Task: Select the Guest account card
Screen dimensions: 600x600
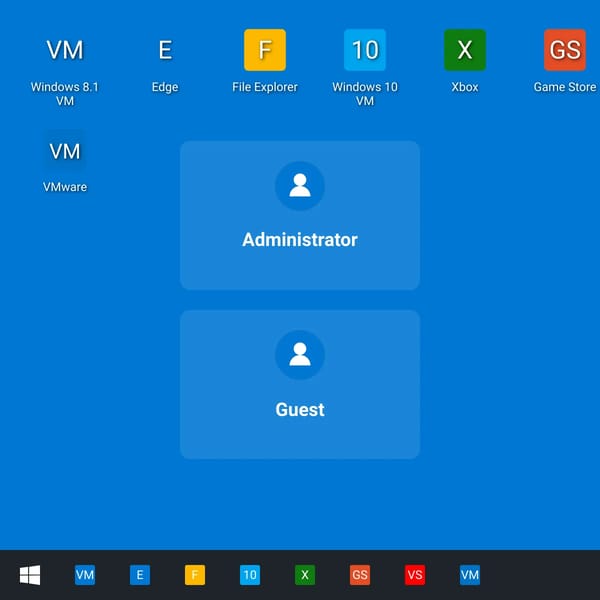Action: coord(300,385)
